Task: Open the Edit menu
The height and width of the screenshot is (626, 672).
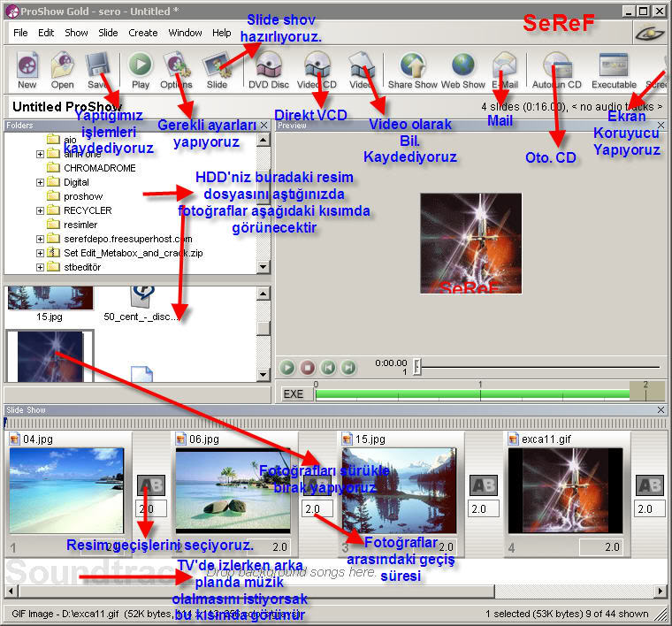Action: (x=46, y=33)
